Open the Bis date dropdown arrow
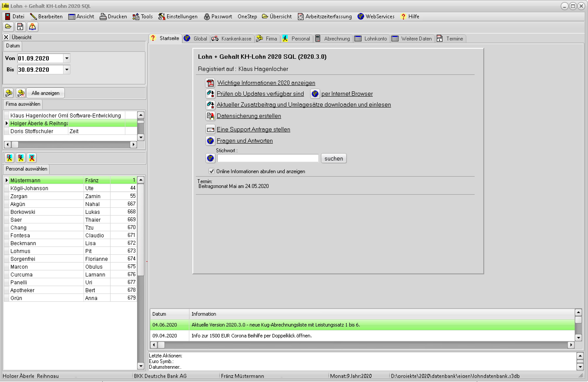Image resolution: width=588 pixels, height=382 pixels. 67,70
